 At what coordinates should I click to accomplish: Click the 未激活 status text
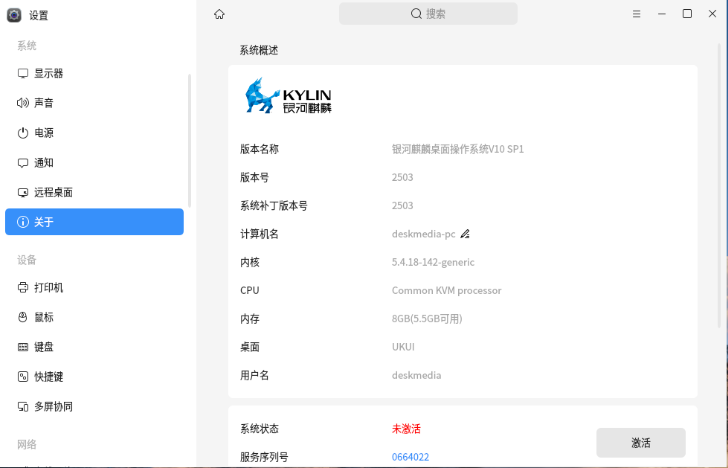[x=406, y=429]
